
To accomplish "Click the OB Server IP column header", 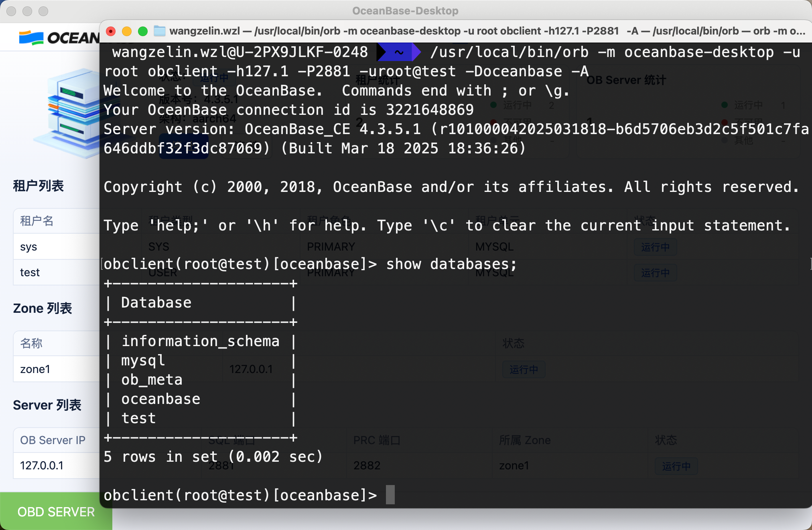I will 53,440.
